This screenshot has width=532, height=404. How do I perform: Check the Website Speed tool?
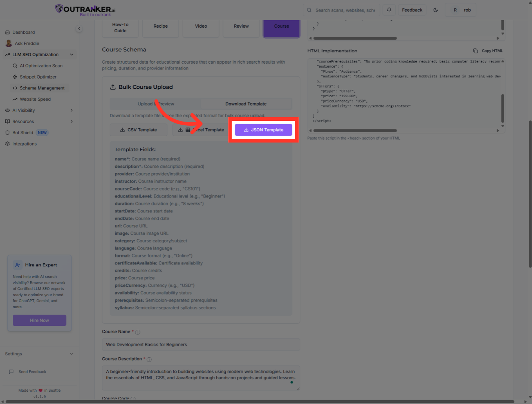click(36, 99)
